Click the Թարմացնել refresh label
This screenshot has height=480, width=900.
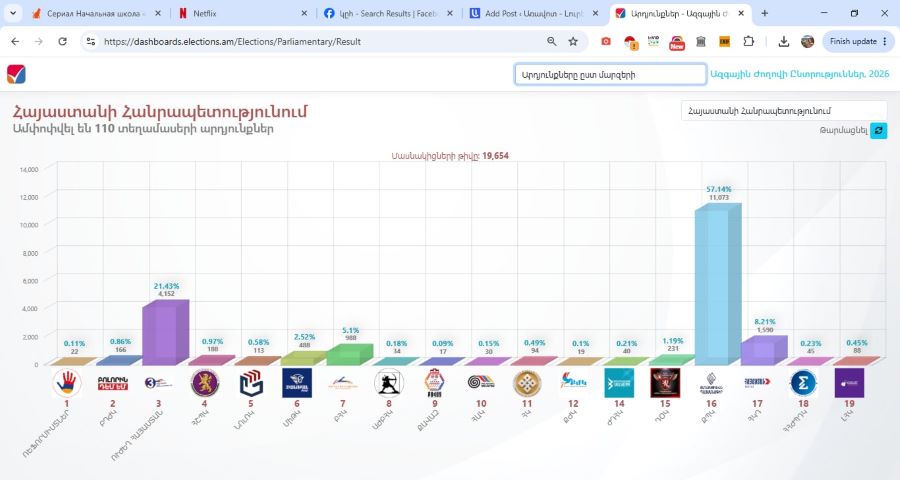pos(843,130)
